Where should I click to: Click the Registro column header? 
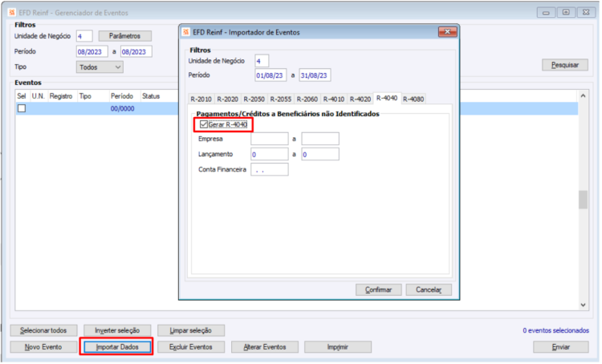click(x=61, y=96)
